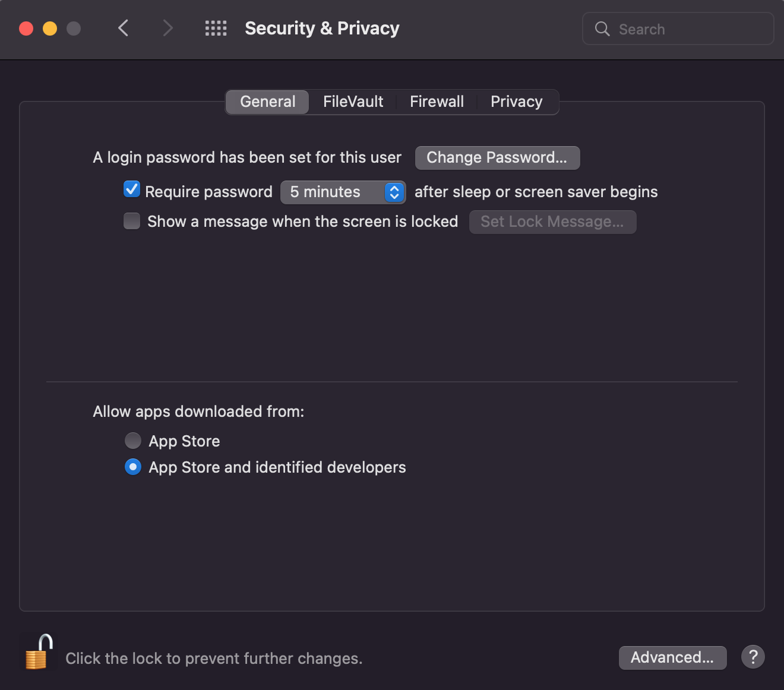The image size is (784, 690).
Task: Enable Show a message when locked
Action: tap(132, 221)
